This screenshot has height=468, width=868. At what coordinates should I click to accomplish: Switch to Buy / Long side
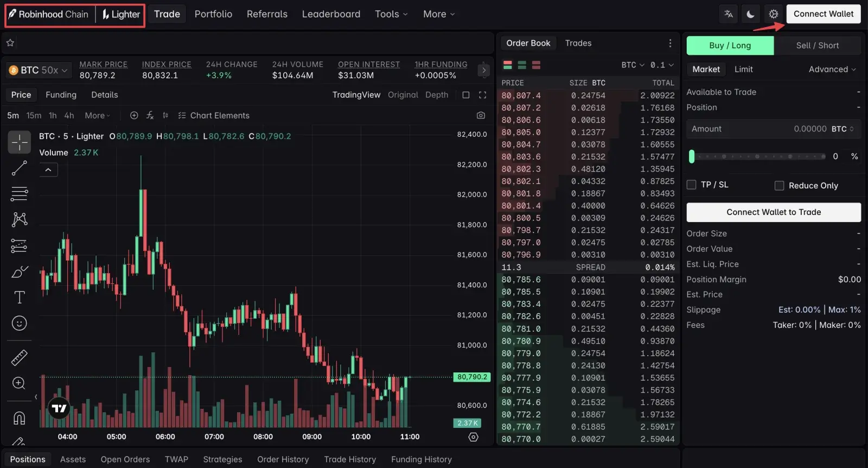coord(730,46)
